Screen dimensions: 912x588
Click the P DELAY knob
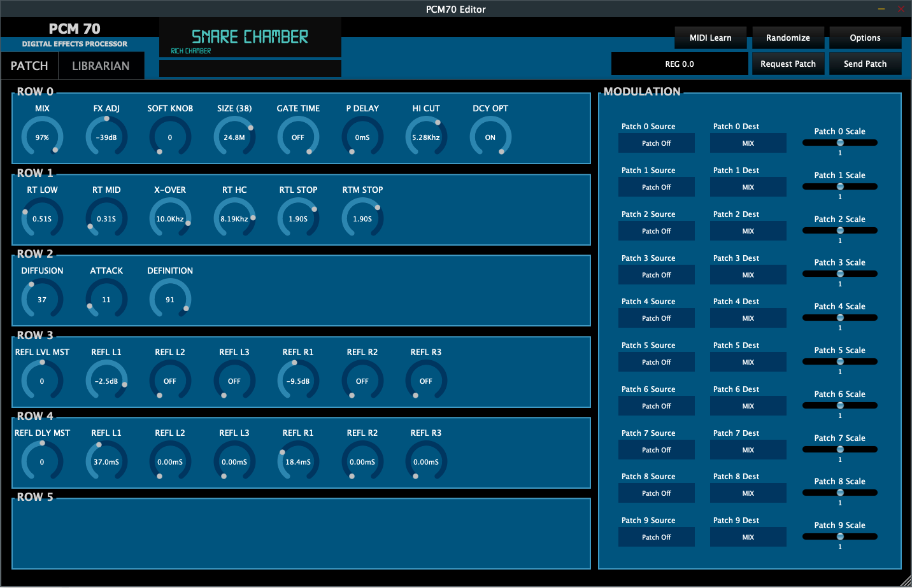(362, 137)
